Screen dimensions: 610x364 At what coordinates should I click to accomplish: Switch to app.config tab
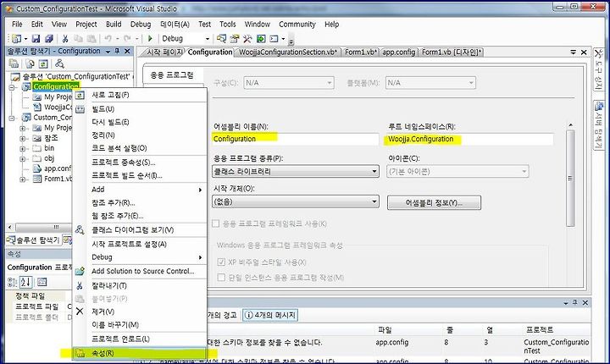pyautogui.click(x=398, y=52)
